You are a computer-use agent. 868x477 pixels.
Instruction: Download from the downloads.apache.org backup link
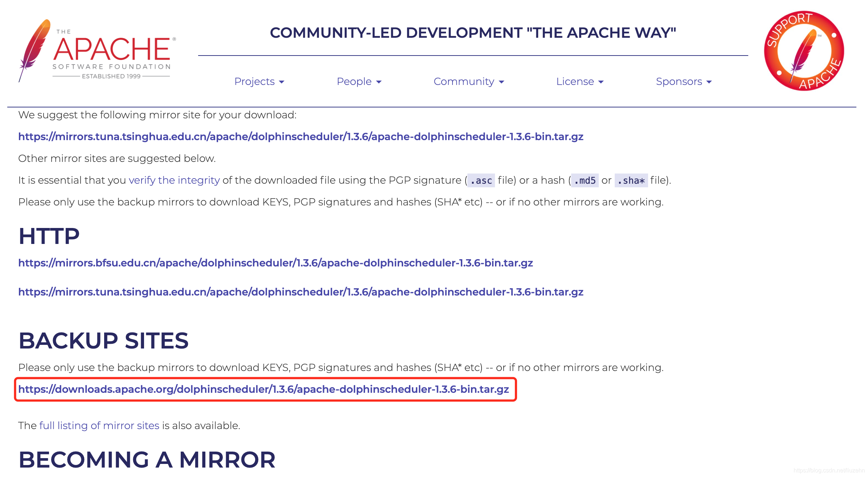pos(263,390)
